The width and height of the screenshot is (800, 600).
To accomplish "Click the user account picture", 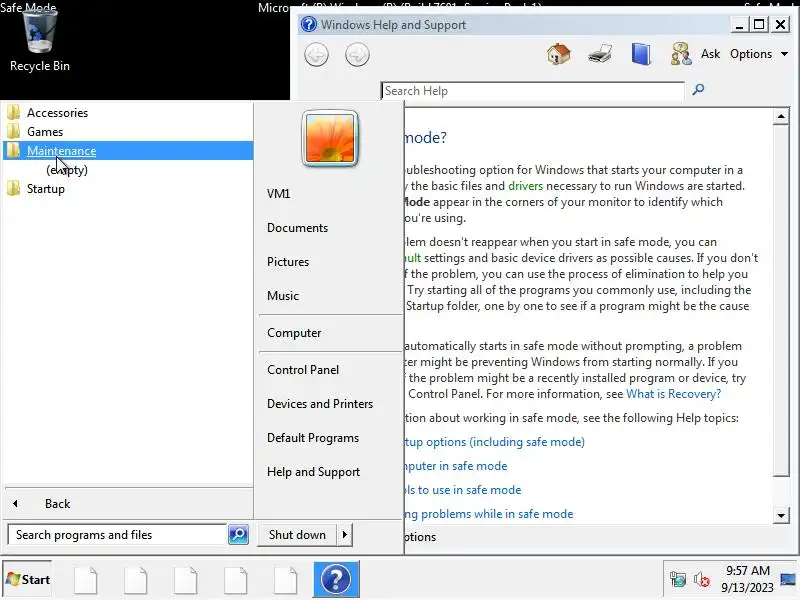I will [x=330, y=138].
